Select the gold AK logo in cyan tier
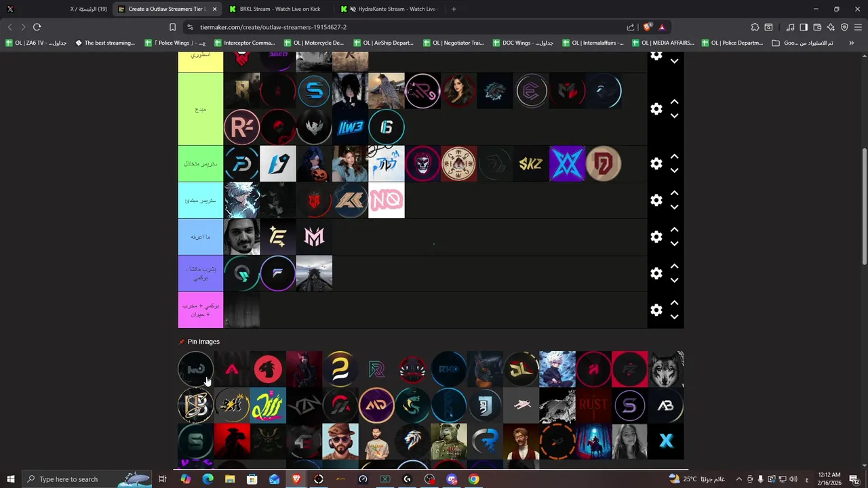Screen dimensions: 868x488 350,200
